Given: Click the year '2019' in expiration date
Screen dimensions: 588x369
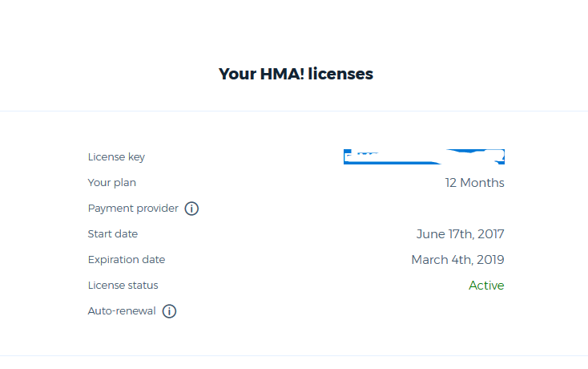Looking at the screenshot, I should point(489,260).
